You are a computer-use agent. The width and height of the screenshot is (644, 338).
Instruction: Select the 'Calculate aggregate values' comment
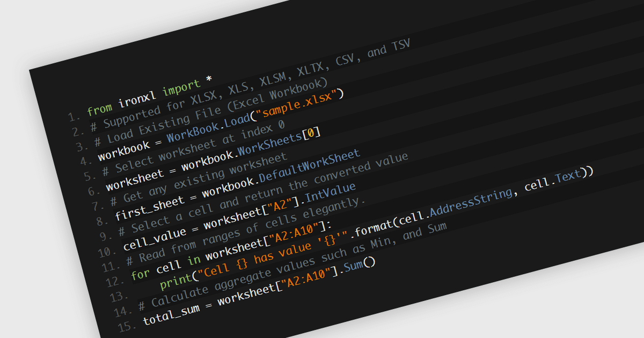(292, 266)
